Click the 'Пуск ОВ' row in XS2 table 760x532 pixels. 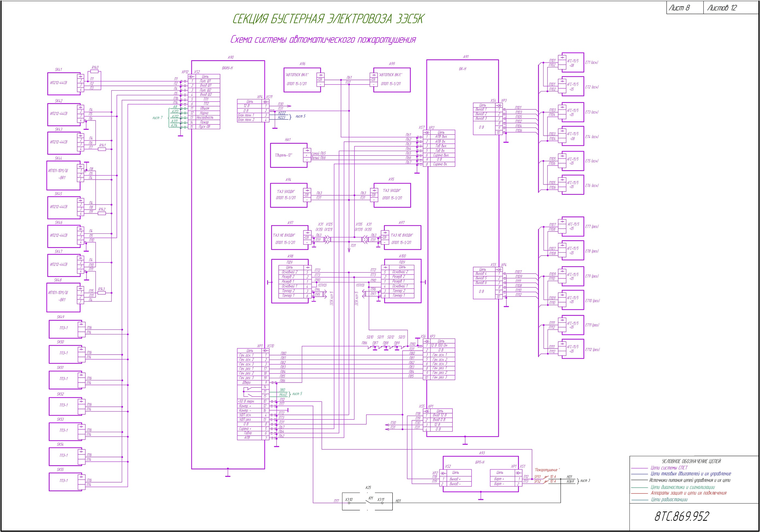pyautogui.click(x=204, y=127)
